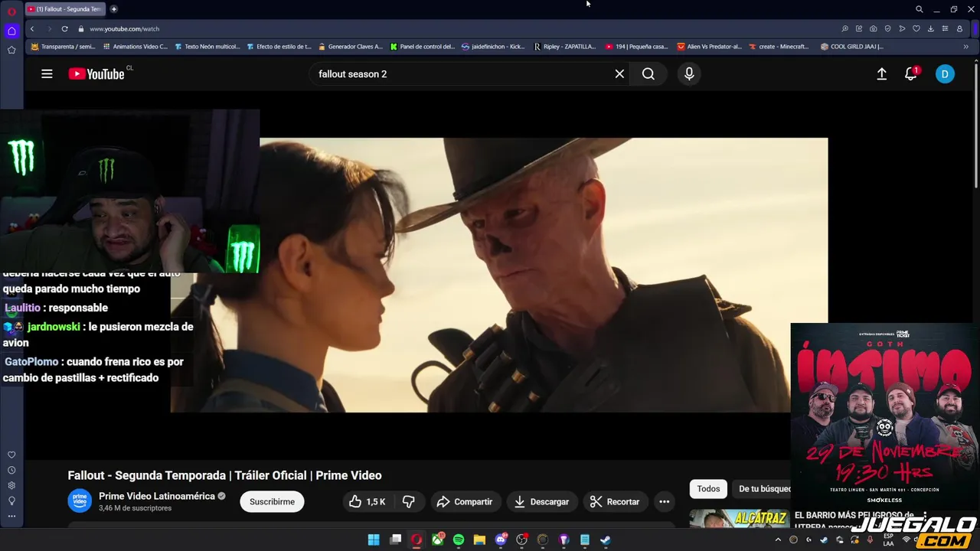Open Opera sidebar settings gear

[x=11, y=485]
